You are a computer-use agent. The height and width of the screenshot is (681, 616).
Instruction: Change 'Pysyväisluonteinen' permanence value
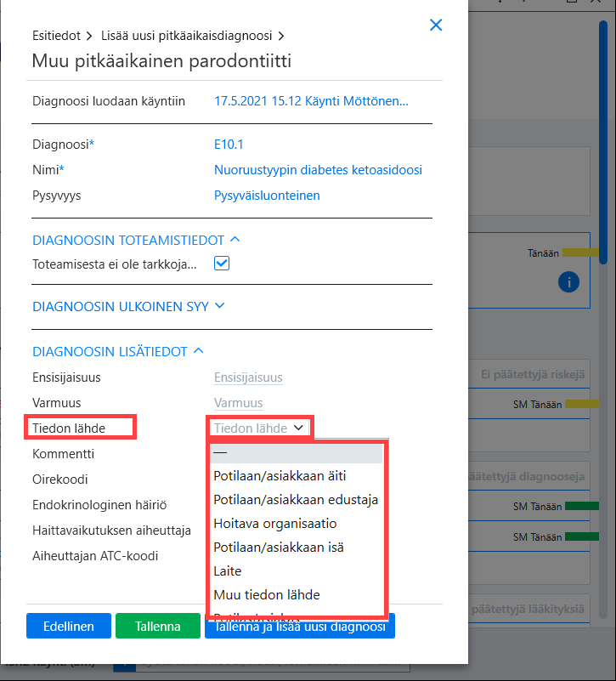267,196
